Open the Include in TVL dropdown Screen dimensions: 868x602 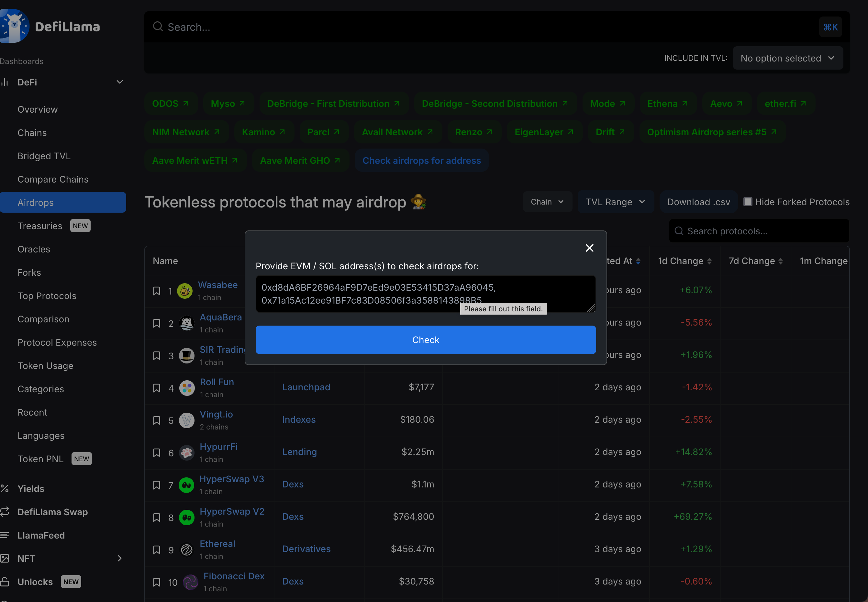[788, 58]
